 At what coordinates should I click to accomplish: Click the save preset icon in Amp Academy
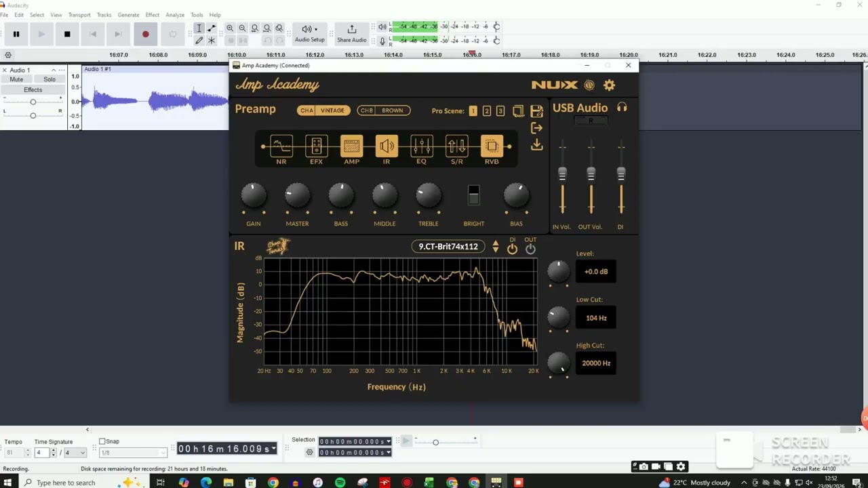[536, 111]
